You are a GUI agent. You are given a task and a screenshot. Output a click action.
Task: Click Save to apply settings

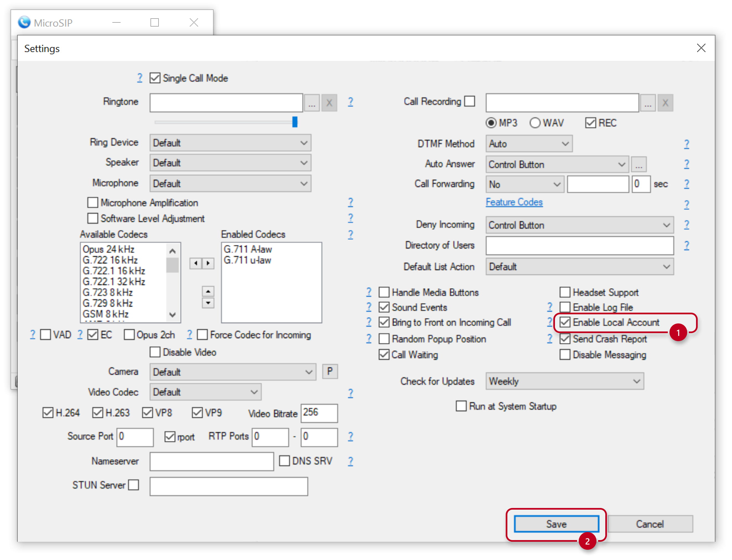click(x=556, y=524)
